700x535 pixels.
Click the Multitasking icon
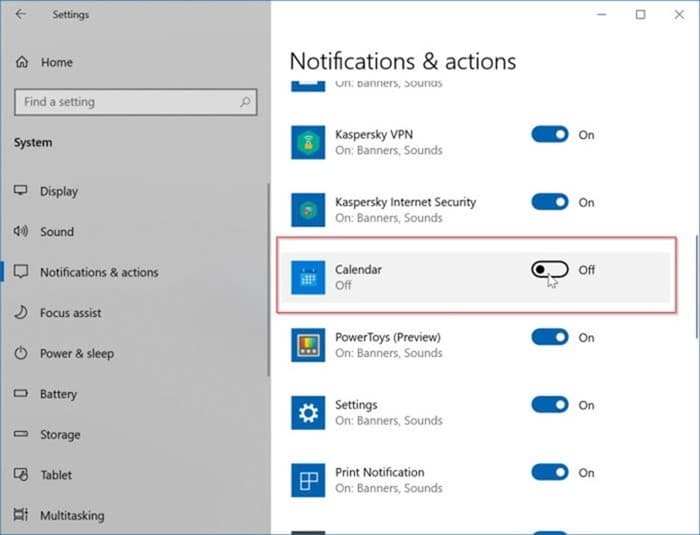tap(21, 515)
